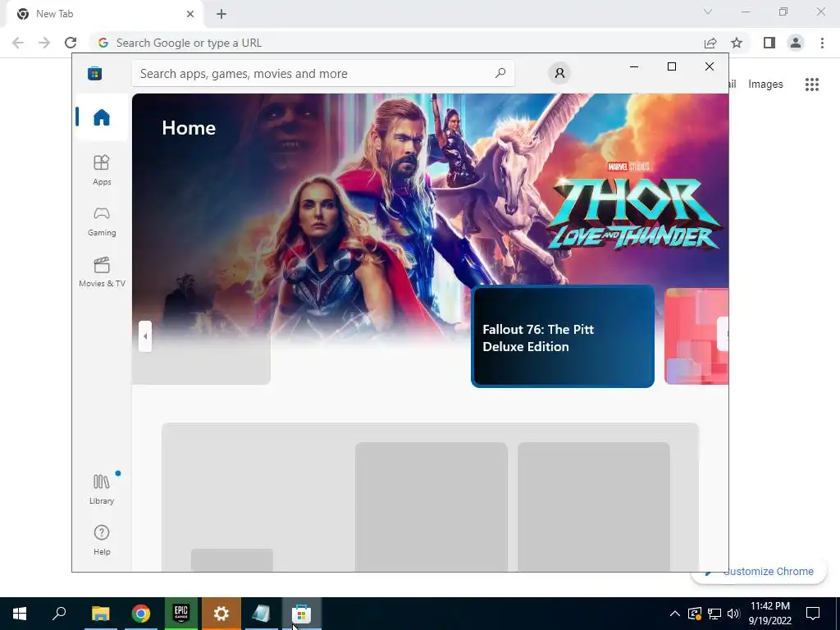The height and width of the screenshot is (630, 840).
Task: Show hidden system tray icons
Action: [x=675, y=614]
